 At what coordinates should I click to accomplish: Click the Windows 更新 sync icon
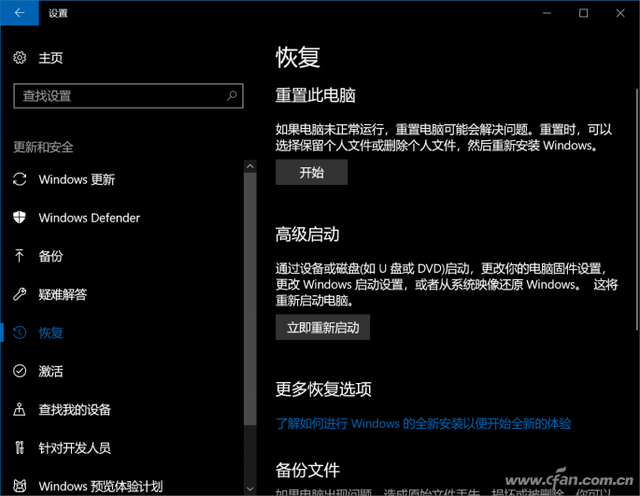(20, 179)
